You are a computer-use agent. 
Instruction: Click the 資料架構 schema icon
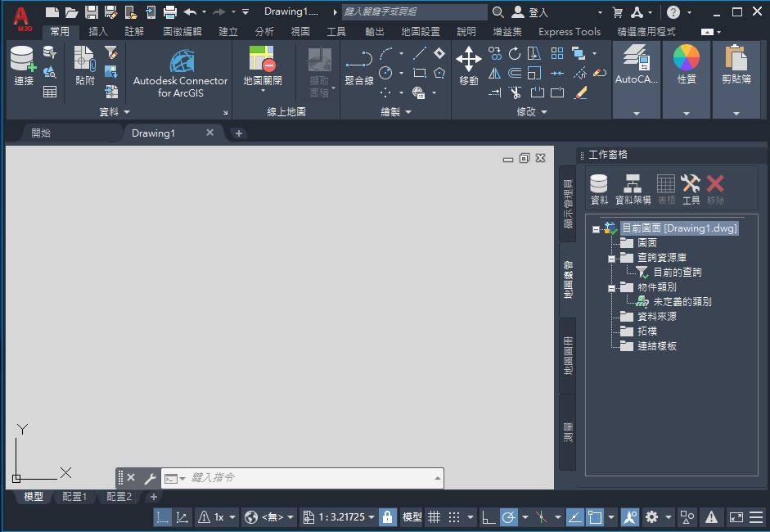click(x=633, y=189)
